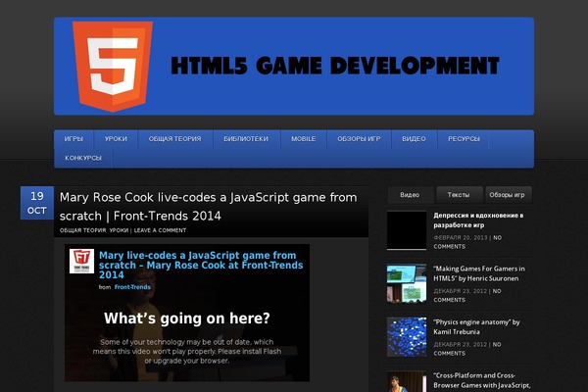Screen dimensions: 588x392
Task: Open the ОБЩАЯ ТЕОРИЯ menu item
Action: pyautogui.click(x=174, y=139)
